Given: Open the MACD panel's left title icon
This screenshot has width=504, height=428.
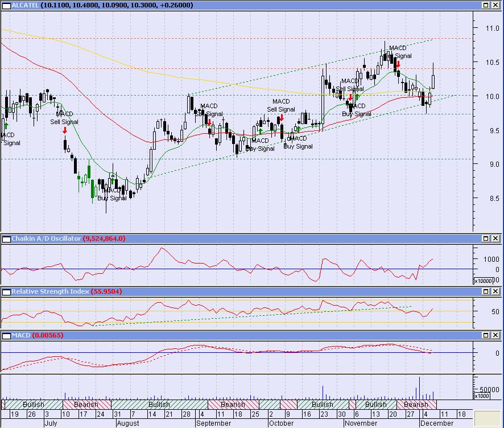Looking at the screenshot, I should (x=6, y=335).
